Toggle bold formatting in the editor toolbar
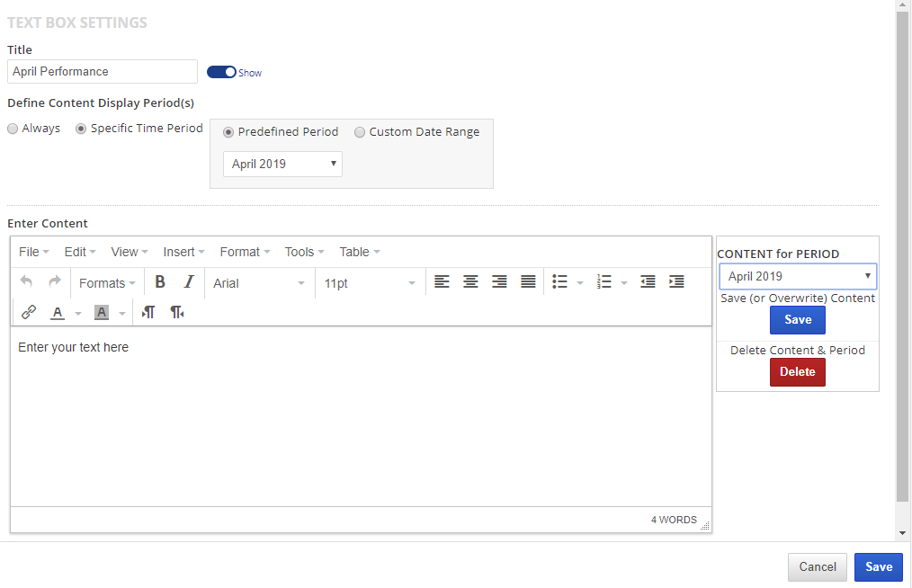Viewport: 912px width, 588px height. 160,282
